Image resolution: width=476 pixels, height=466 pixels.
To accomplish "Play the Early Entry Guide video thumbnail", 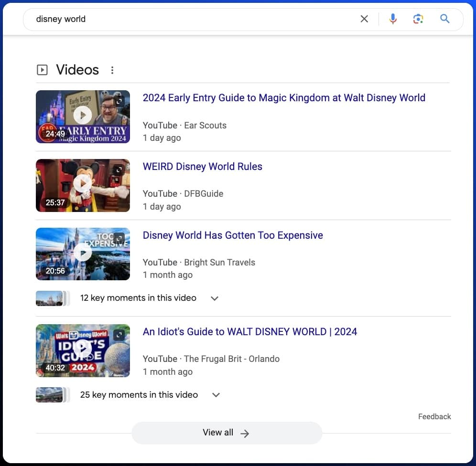I will 83,115.
